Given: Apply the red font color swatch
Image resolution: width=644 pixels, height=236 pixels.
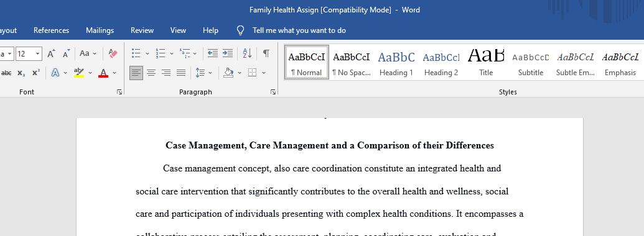Looking at the screenshot, I should point(103,73).
